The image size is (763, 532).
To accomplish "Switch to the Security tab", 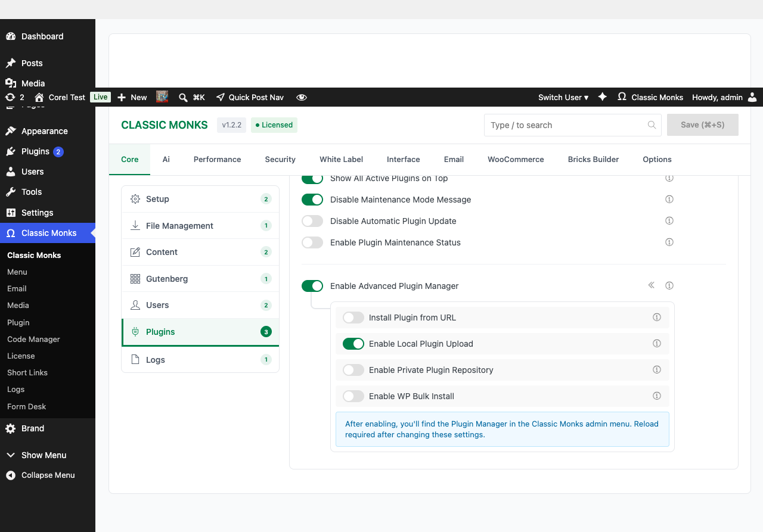I will point(280,159).
